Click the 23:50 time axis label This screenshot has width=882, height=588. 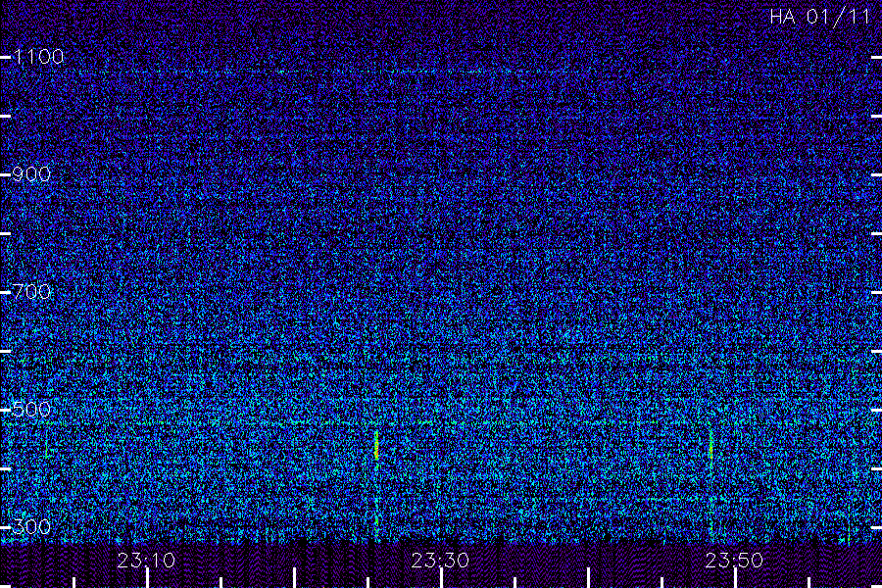[735, 561]
